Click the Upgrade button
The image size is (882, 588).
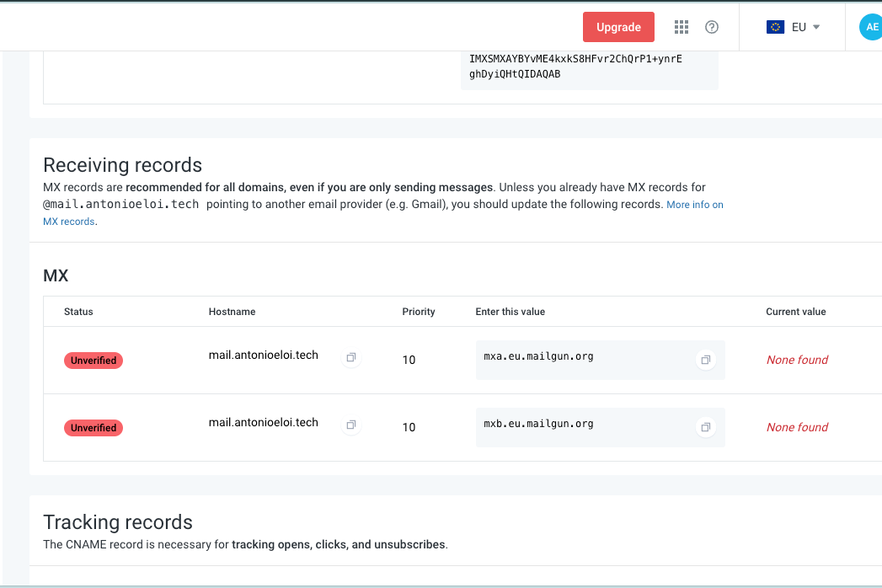618,26
